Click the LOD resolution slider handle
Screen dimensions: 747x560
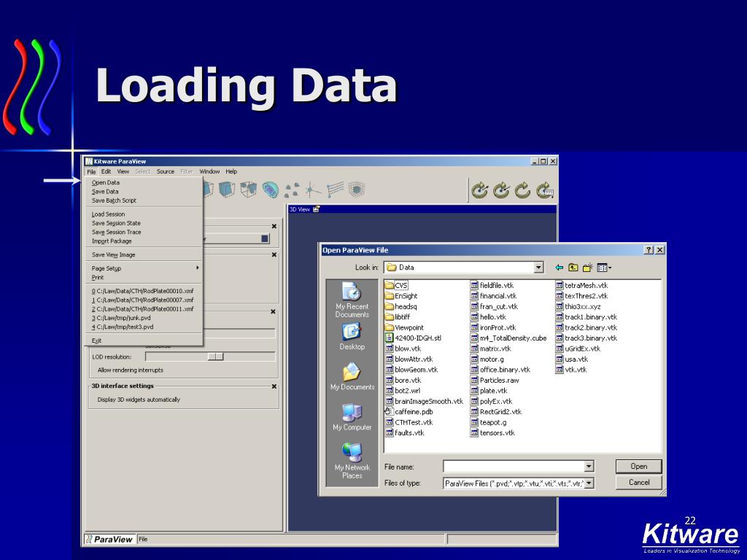click(x=215, y=357)
